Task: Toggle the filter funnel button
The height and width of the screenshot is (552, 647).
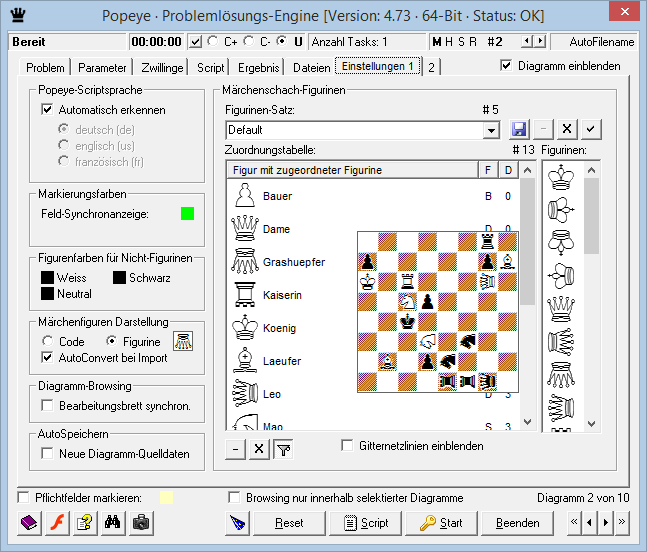Action: click(x=283, y=449)
